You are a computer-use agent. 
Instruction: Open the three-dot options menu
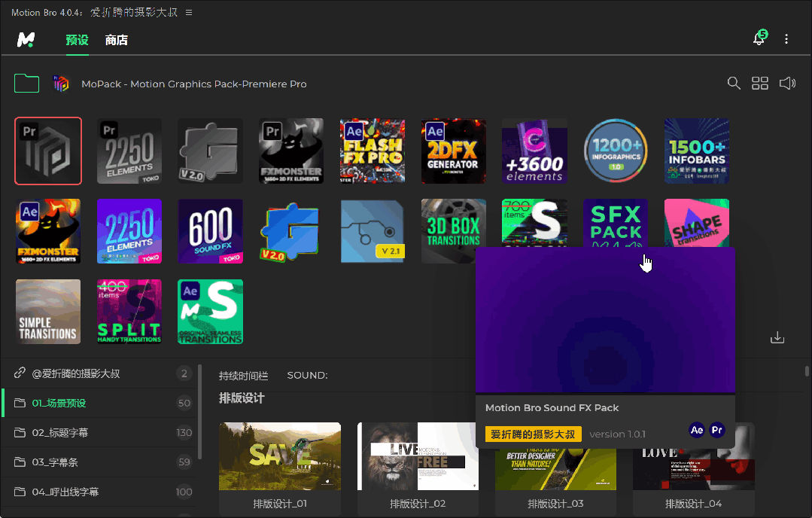point(786,39)
